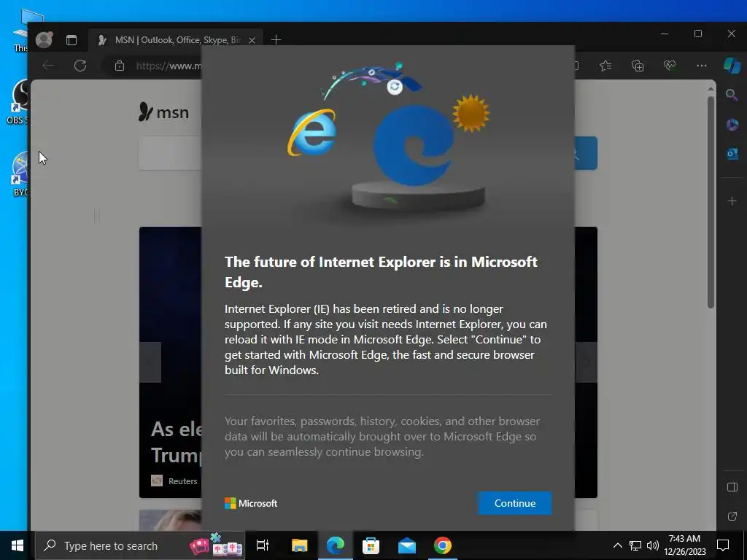
Task: Open the Edge profile avatar icon
Action: coord(44,39)
